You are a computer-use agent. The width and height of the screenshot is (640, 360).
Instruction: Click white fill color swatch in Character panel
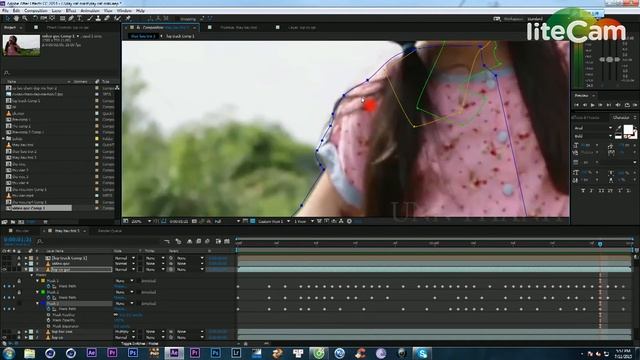(x=628, y=129)
